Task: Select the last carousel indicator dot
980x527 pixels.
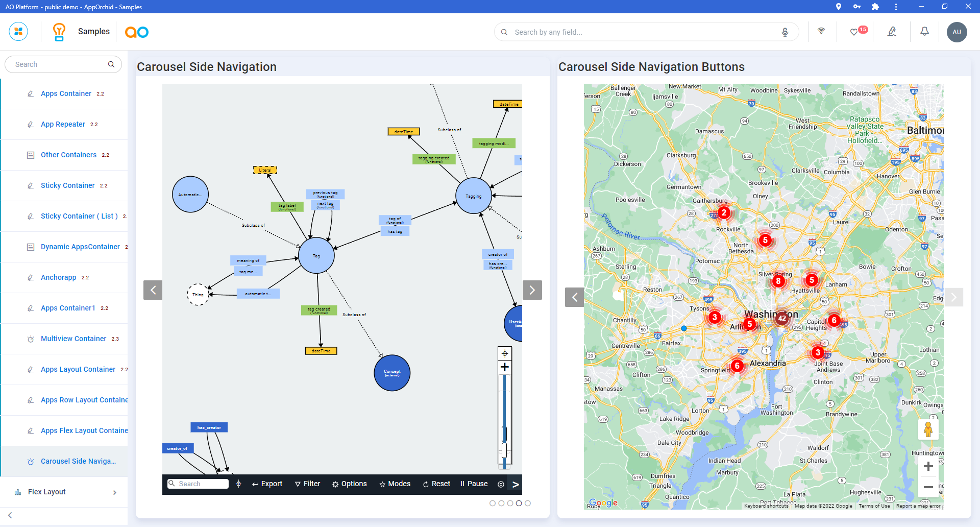Action: pyautogui.click(x=528, y=503)
